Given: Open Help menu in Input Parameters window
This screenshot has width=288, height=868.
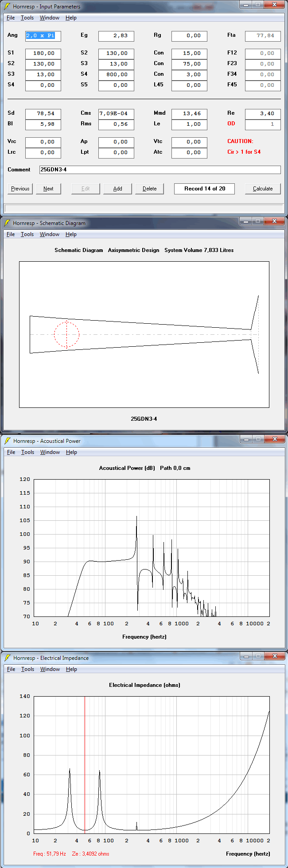Looking at the screenshot, I should (x=71, y=18).
